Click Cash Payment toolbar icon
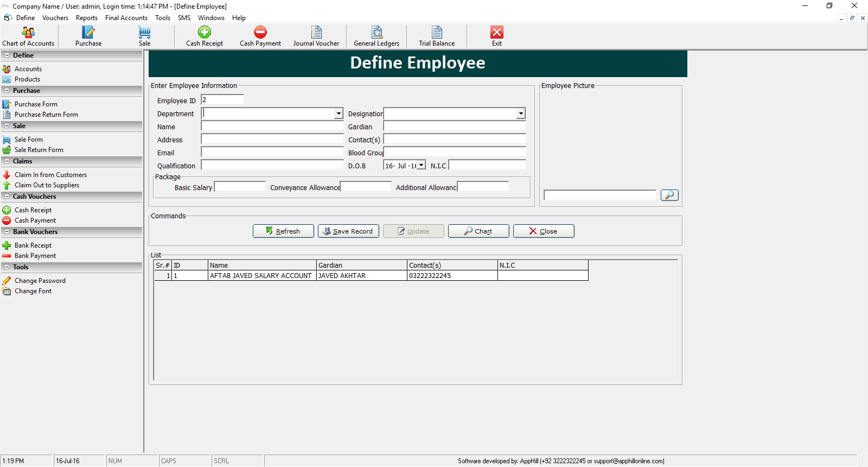 tap(260, 36)
